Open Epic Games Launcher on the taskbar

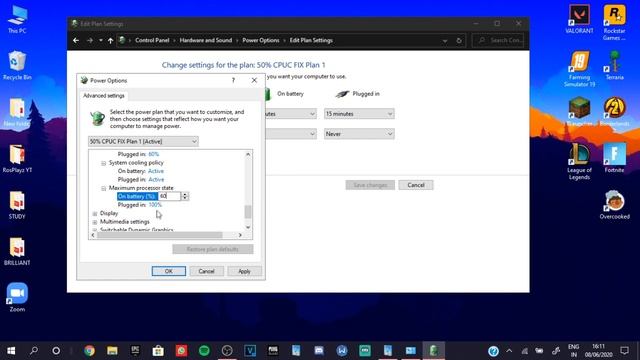135,351
